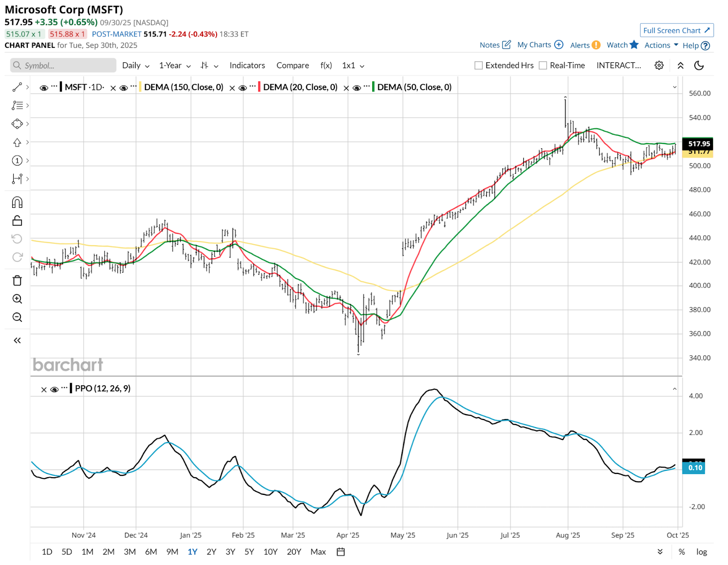Select the 1Y time range

pos(192,552)
